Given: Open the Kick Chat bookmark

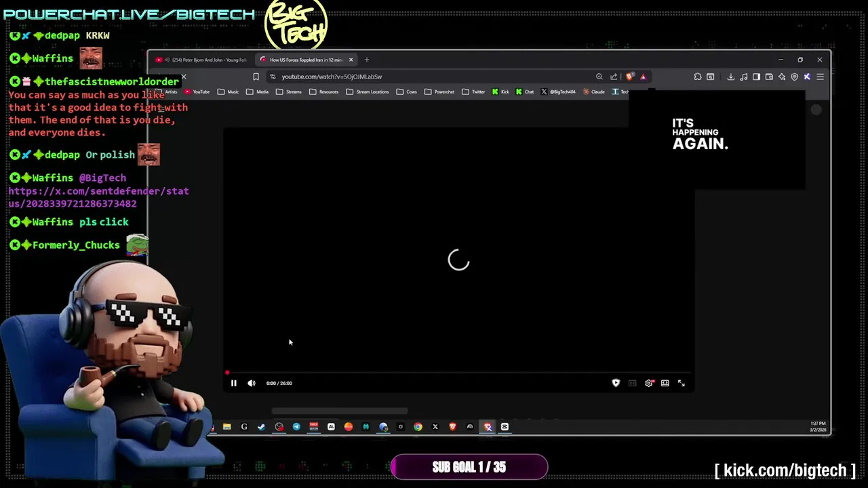Looking at the screenshot, I should point(525,91).
